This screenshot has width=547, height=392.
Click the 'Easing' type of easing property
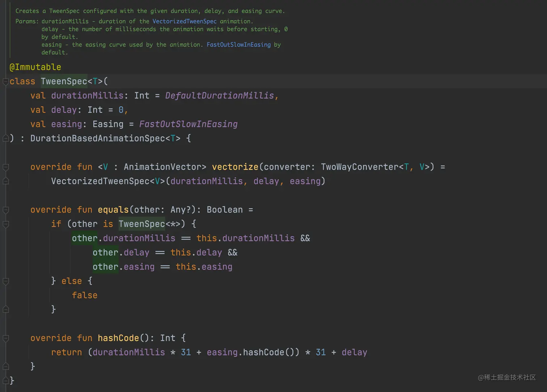tap(108, 124)
